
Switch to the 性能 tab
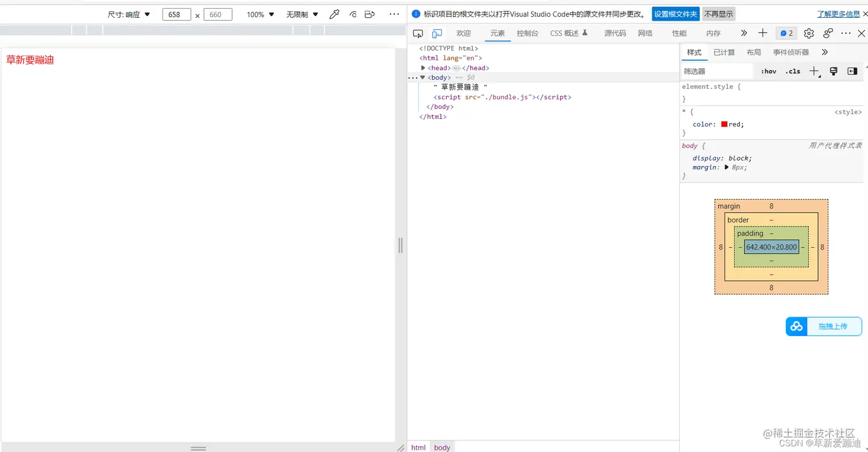click(x=679, y=33)
